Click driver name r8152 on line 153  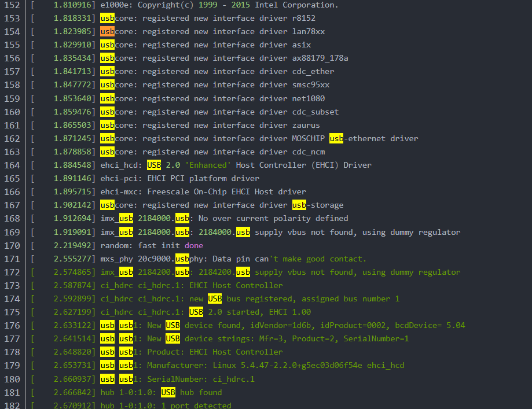304,19
